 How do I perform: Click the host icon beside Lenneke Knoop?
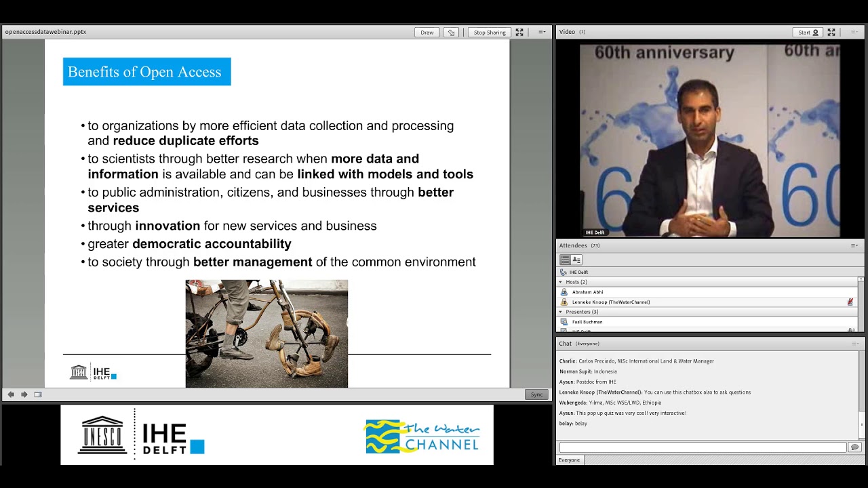(x=564, y=302)
